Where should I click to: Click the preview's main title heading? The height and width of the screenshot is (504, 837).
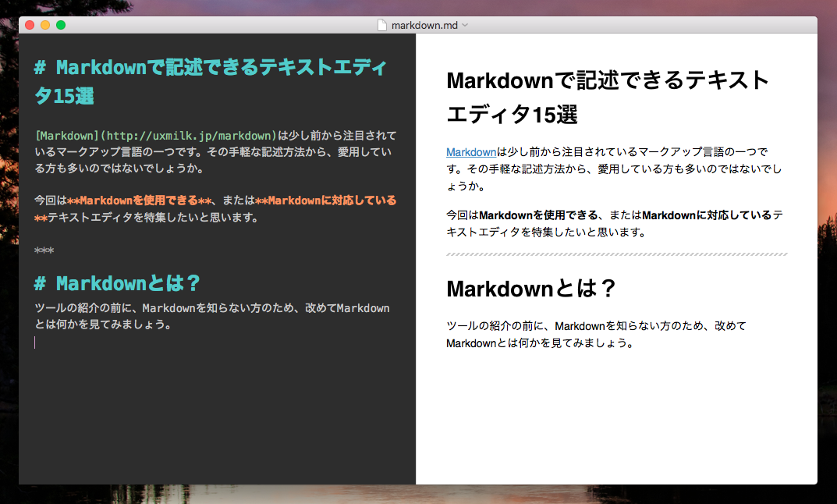coord(607,80)
